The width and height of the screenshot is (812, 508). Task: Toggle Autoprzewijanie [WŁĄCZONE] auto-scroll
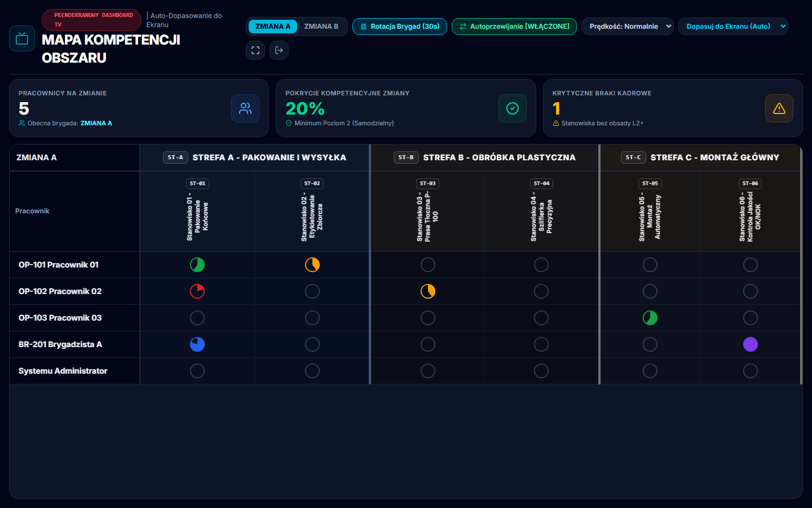[514, 27]
